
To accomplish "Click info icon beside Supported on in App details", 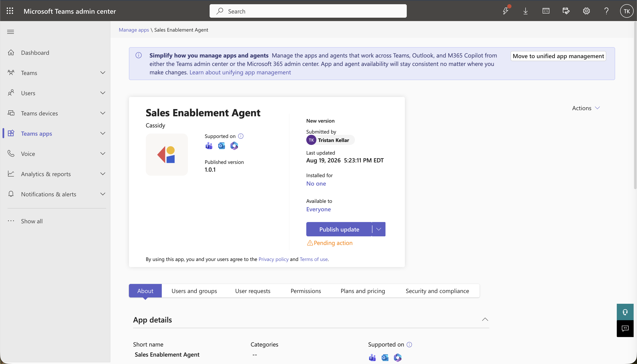I will point(409,344).
